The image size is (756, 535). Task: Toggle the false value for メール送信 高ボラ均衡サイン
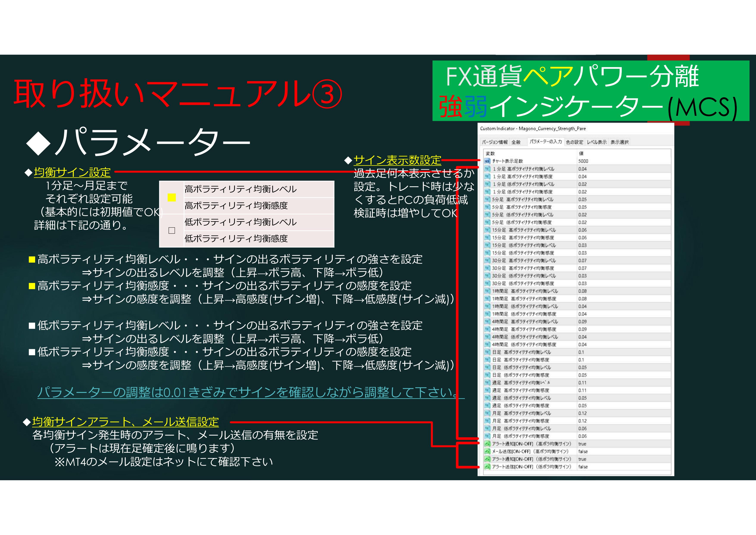[x=583, y=451]
